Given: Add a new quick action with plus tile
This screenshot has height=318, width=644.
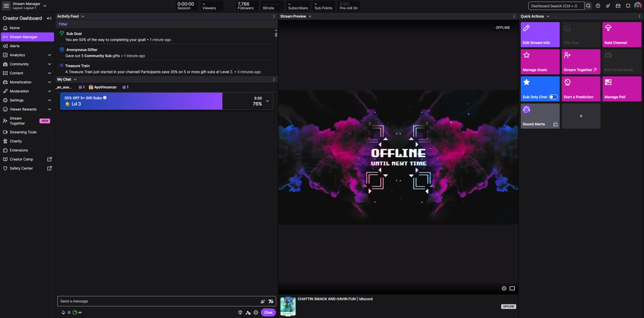Looking at the screenshot, I should pos(581,116).
